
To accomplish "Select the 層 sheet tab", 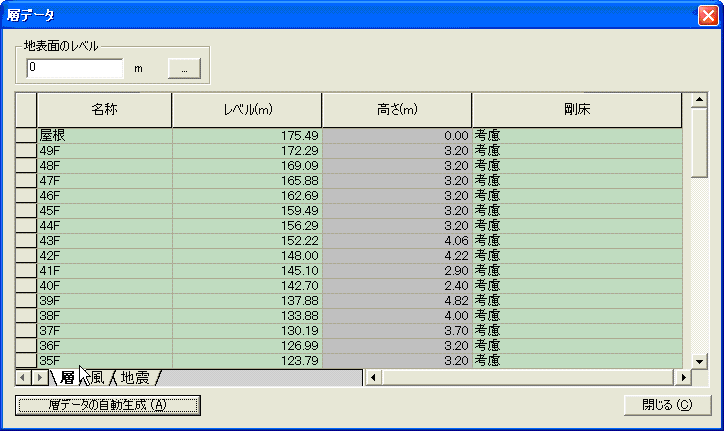I will point(67,378).
